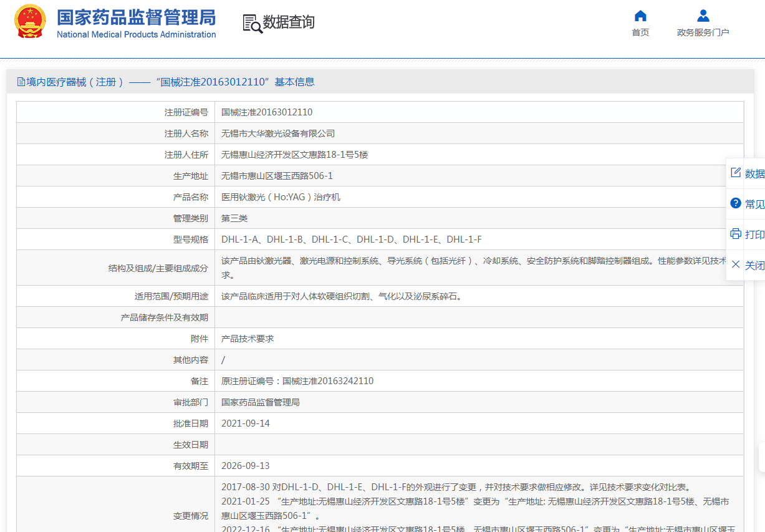The height and width of the screenshot is (532, 765).
Task: Click the 结构及组成/主要组成成分 row label
Action: 158,268
